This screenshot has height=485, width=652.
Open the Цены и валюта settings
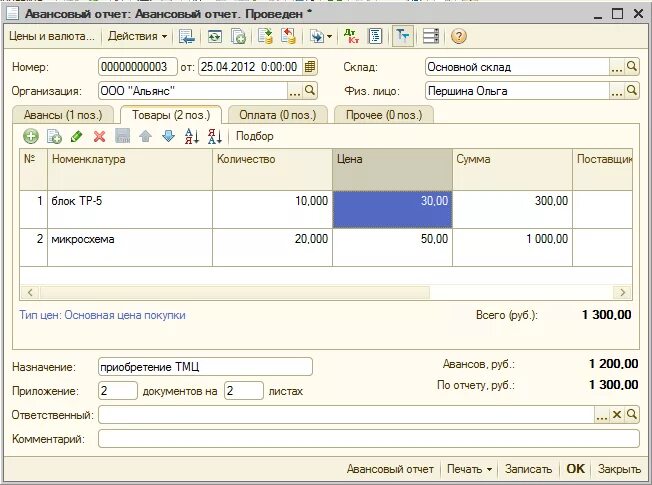click(x=52, y=37)
